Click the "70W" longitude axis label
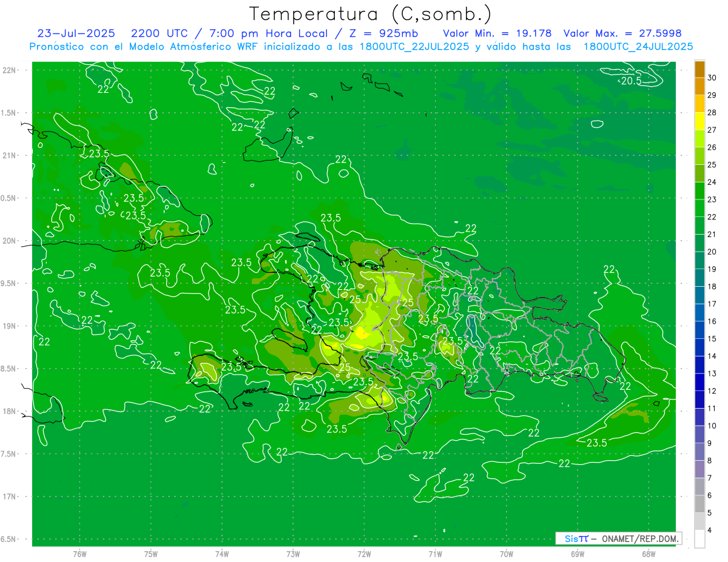 506,554
